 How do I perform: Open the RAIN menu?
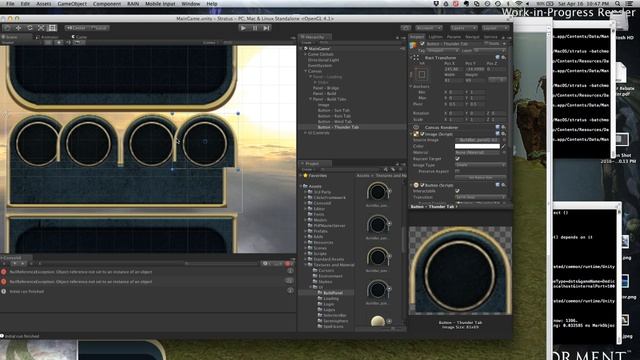click(x=133, y=4)
